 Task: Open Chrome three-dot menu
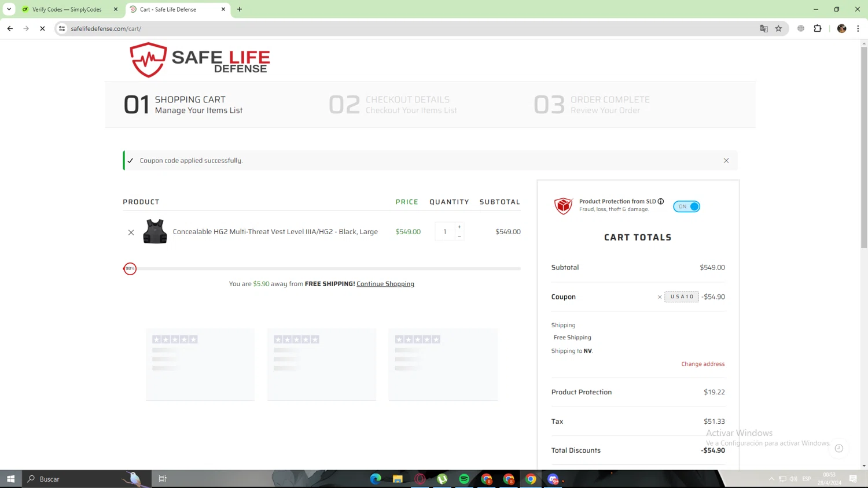pos(858,28)
